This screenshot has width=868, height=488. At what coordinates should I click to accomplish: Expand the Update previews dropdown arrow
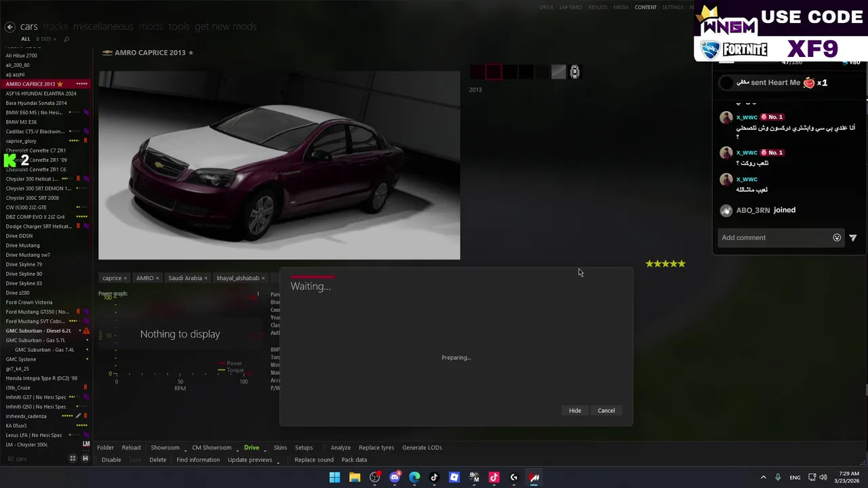(x=277, y=462)
